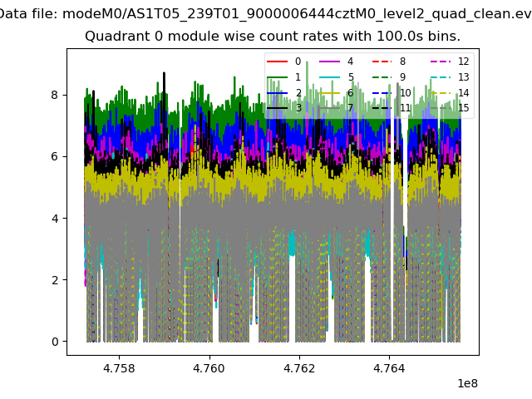This screenshot has height=399, width=532.
Task: Click the y-axis tick label 0
Action: [55, 342]
